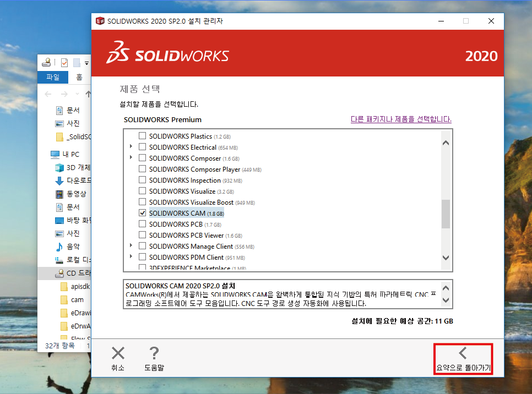This screenshot has width=532, height=394.
Task: Open 음악 folder in Explorer sidebar
Action: [68, 247]
